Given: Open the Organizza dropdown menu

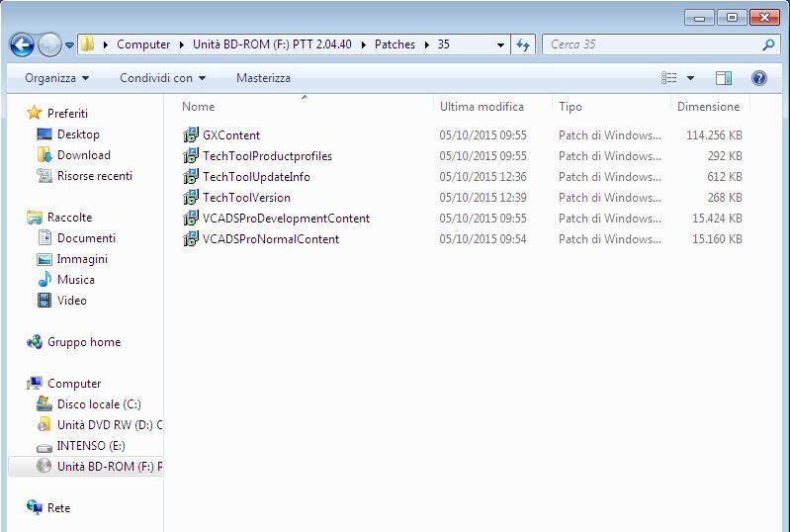Looking at the screenshot, I should coord(56,78).
